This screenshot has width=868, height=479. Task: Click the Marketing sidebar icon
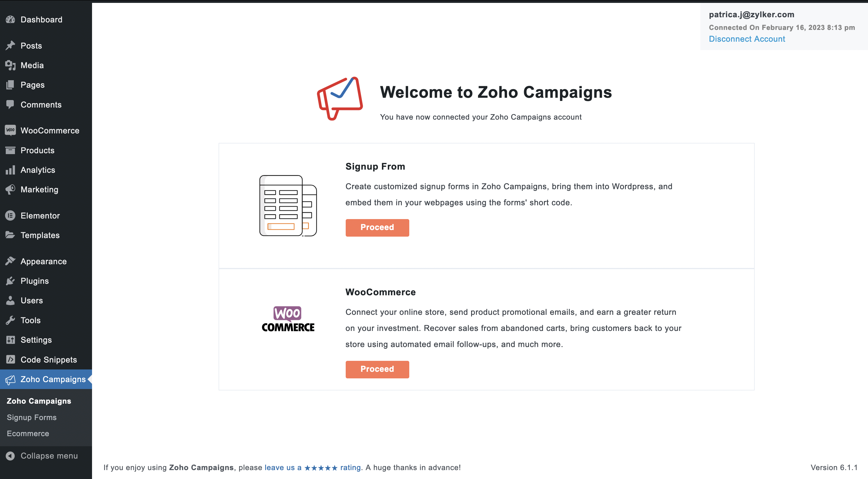tap(10, 189)
